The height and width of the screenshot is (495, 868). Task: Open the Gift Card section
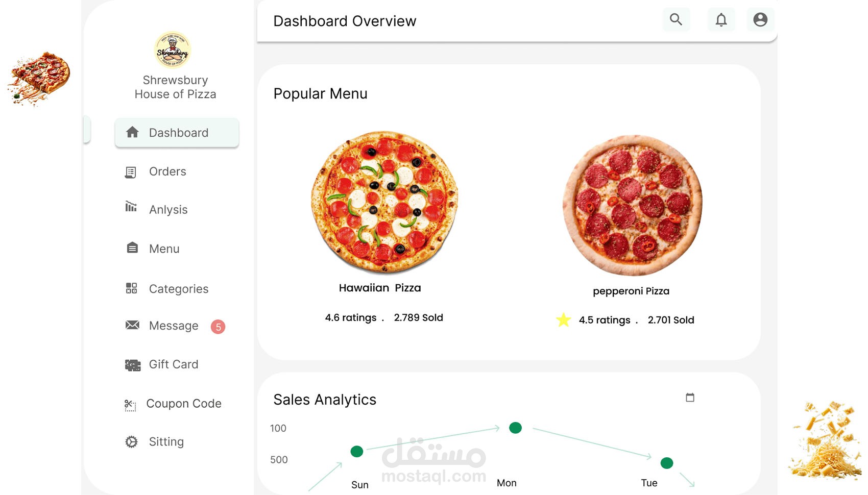[174, 364]
